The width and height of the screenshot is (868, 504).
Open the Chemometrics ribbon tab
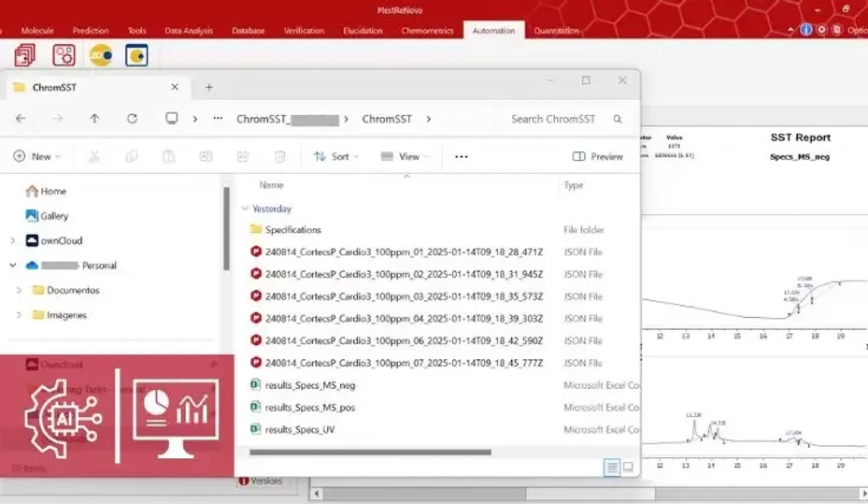[427, 31]
